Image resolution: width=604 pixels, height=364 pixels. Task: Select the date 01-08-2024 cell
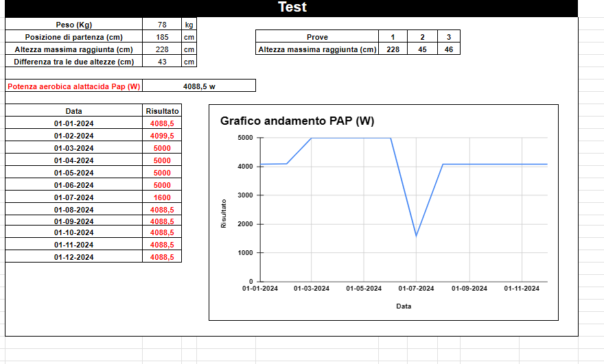[x=73, y=209]
